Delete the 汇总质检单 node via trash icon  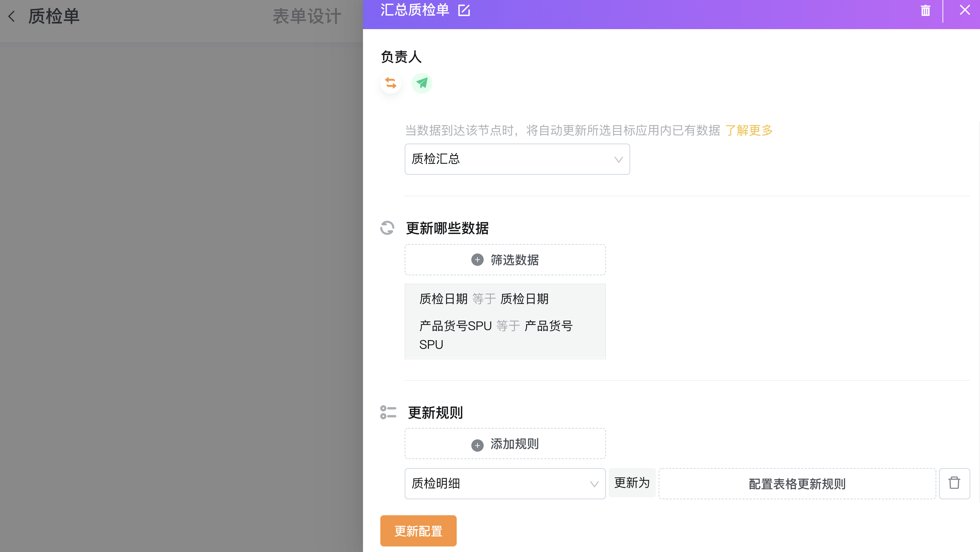pyautogui.click(x=925, y=10)
